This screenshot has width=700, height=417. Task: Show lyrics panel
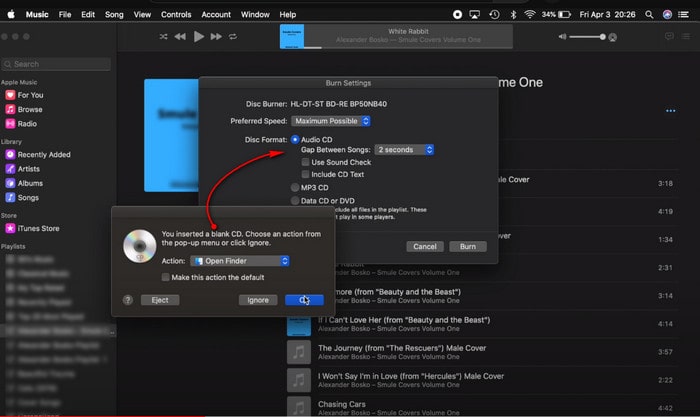[x=669, y=36]
